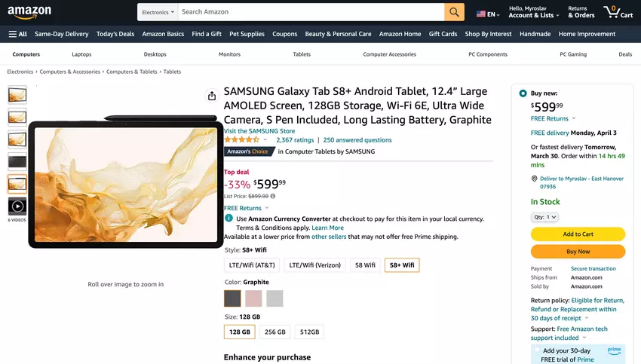Open the 2,367 ratings link
Viewport: 641px width, 364px height.
coord(295,140)
